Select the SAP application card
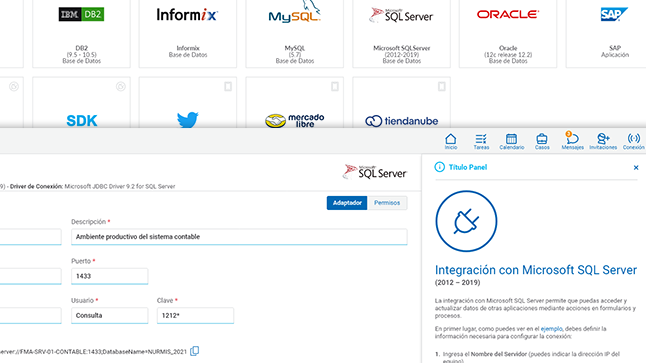Viewport: 646px width, 363px height. (x=606, y=33)
